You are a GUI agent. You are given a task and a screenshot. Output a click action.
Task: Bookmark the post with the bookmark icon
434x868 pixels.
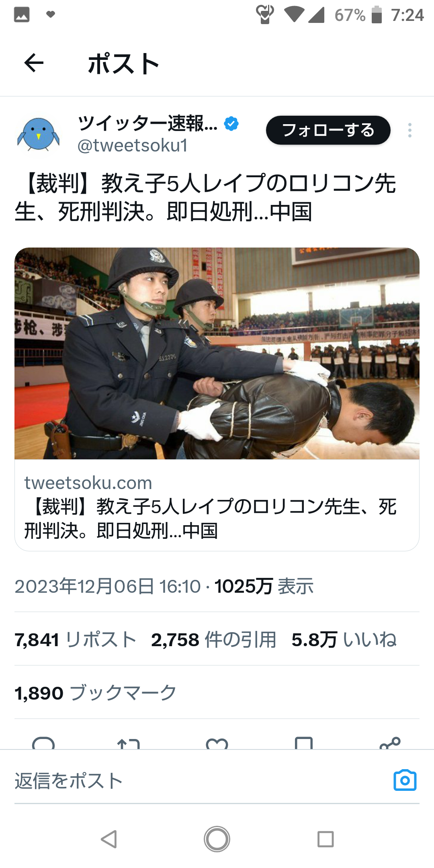click(304, 743)
